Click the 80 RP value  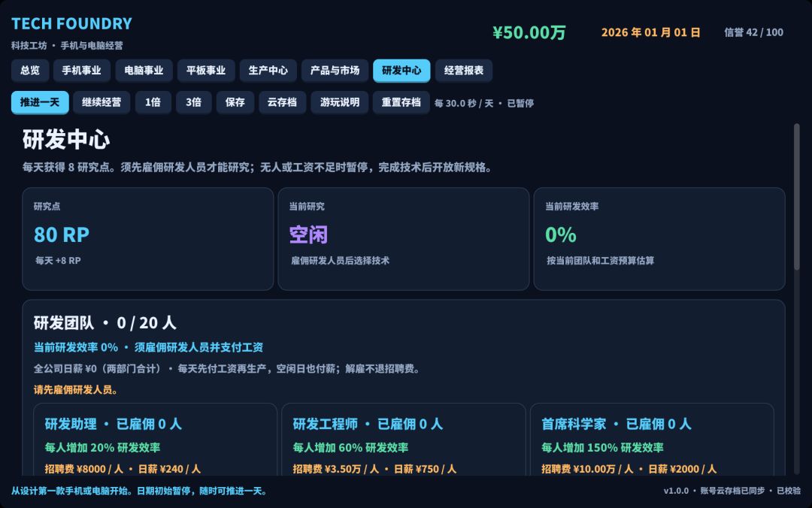[x=62, y=234]
